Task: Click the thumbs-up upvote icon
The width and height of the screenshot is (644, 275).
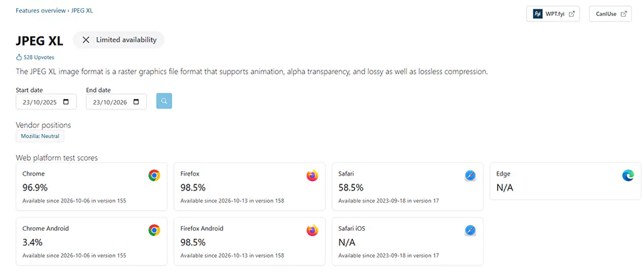Action: (x=19, y=58)
